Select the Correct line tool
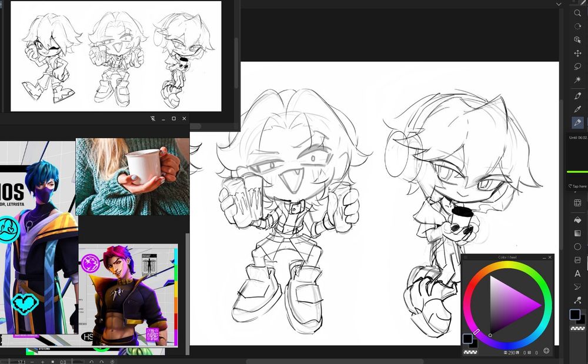Viewport: 588px width, 364px height. click(577, 300)
